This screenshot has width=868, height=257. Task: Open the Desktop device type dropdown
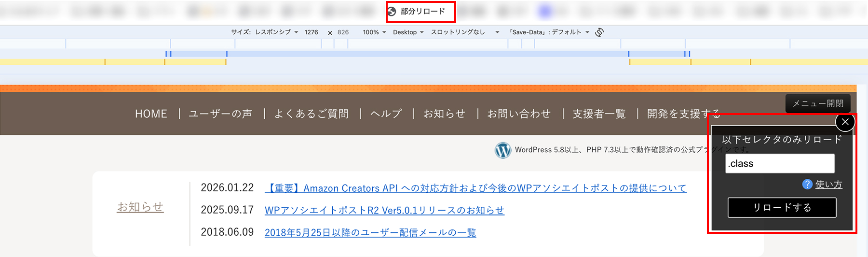click(408, 32)
